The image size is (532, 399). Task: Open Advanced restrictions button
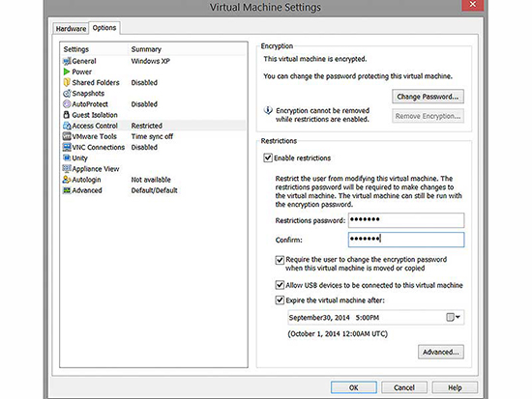tap(441, 352)
